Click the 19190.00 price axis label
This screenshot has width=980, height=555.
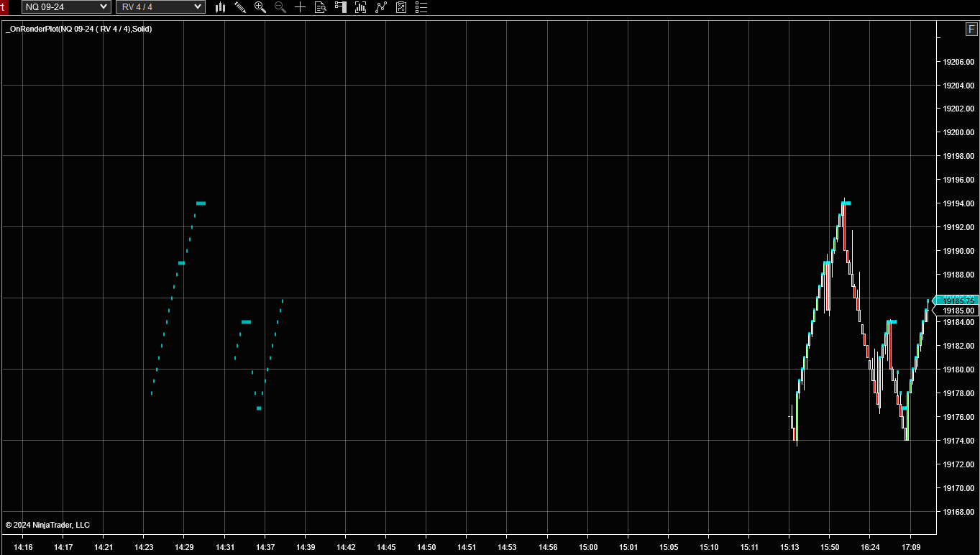[x=958, y=251]
